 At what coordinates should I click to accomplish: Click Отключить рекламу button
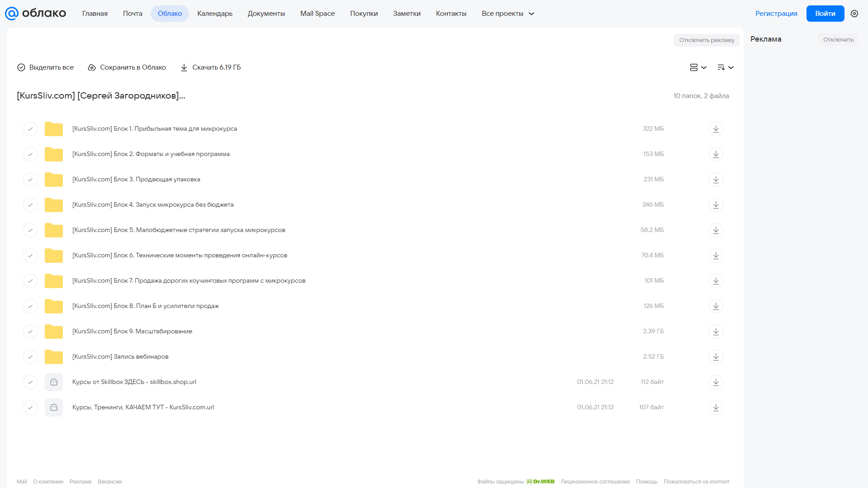(707, 40)
